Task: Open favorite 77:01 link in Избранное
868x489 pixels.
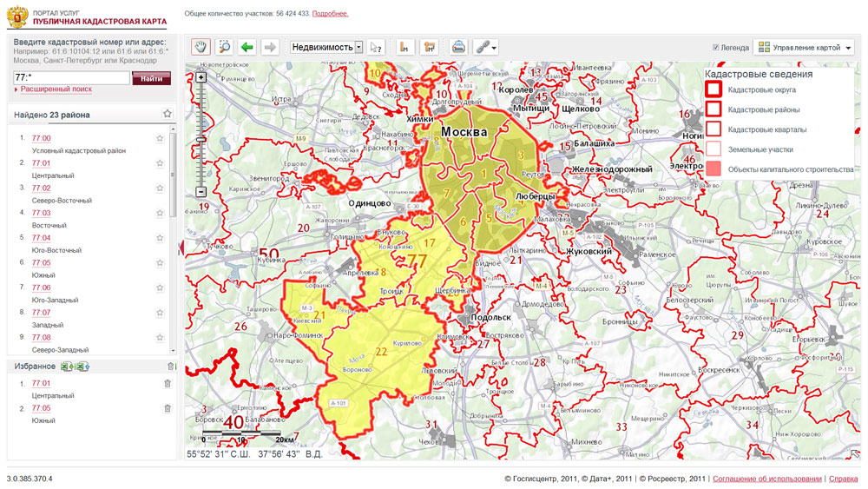Action: (41, 383)
